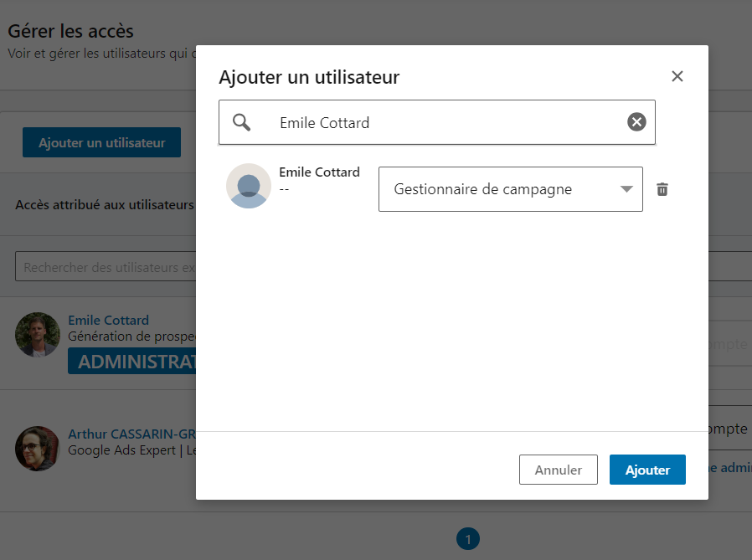Delete Emile Cottard row with trash icon
The width and height of the screenshot is (752, 560).
[662, 189]
